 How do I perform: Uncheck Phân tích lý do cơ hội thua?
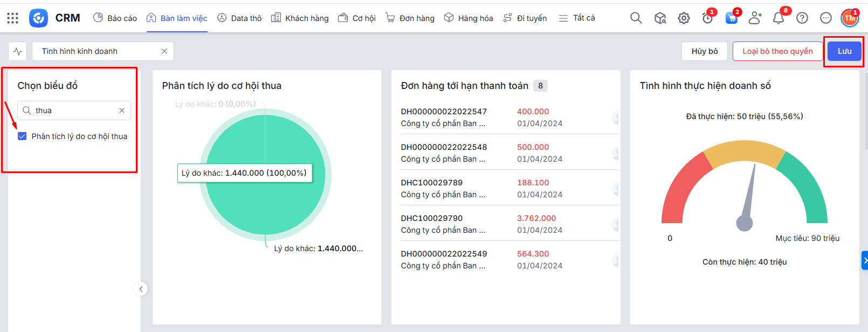click(x=22, y=136)
